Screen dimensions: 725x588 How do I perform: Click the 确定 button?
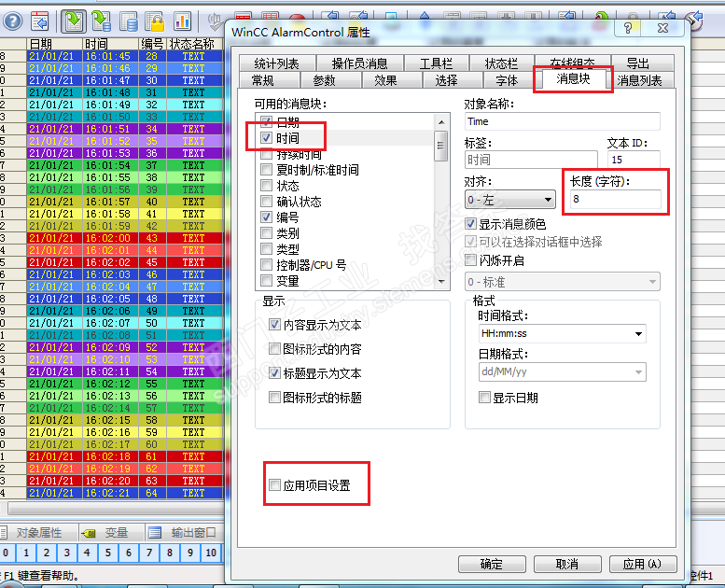coord(492,564)
